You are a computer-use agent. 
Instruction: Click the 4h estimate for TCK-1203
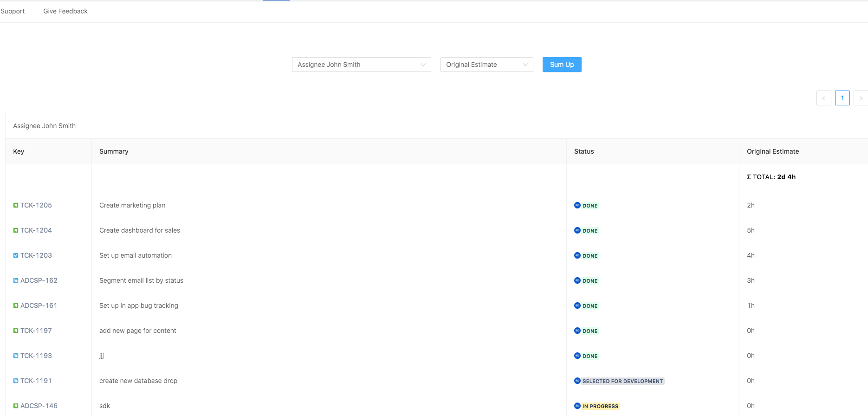(x=751, y=255)
